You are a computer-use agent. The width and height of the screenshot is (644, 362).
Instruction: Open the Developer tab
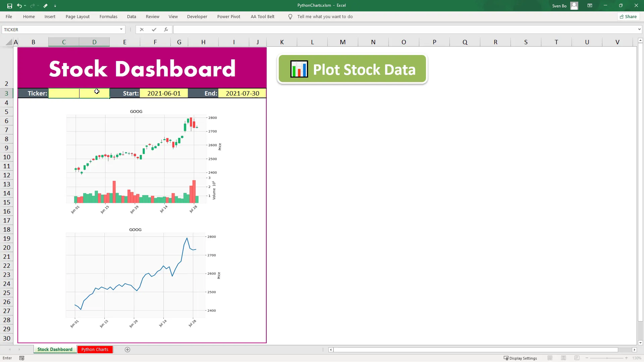pos(197,16)
